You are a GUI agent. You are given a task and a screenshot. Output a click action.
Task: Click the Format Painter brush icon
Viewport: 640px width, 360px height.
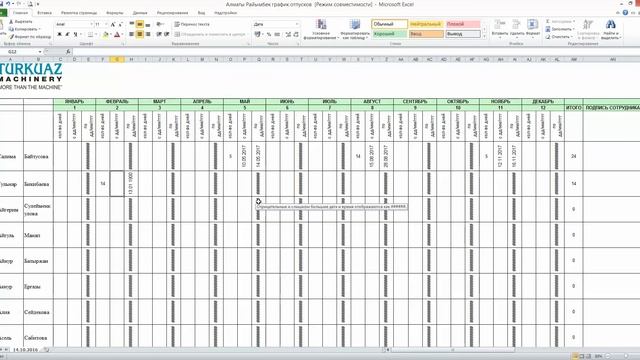[x=11, y=36]
